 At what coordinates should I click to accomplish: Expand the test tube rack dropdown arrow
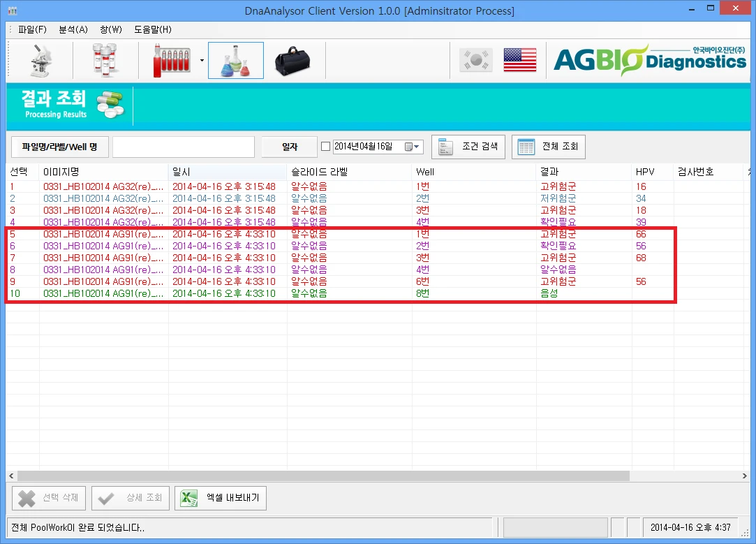pos(202,60)
